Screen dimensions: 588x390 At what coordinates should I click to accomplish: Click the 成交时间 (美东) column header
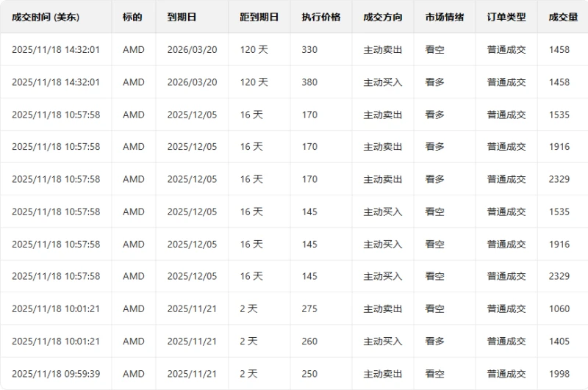point(46,17)
